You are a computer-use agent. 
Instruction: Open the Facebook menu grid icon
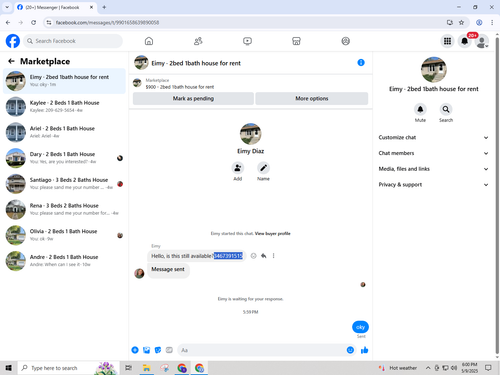[x=447, y=41]
